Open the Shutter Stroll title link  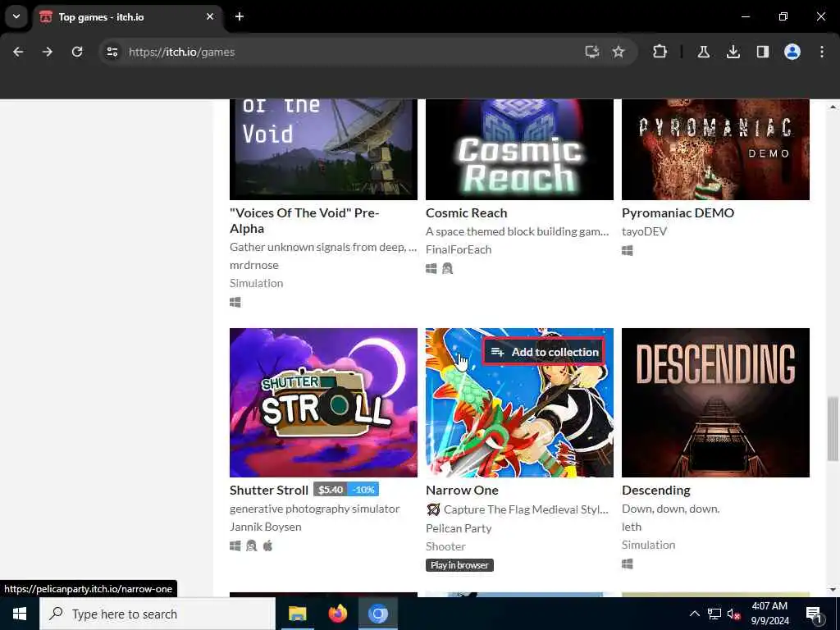(x=269, y=491)
